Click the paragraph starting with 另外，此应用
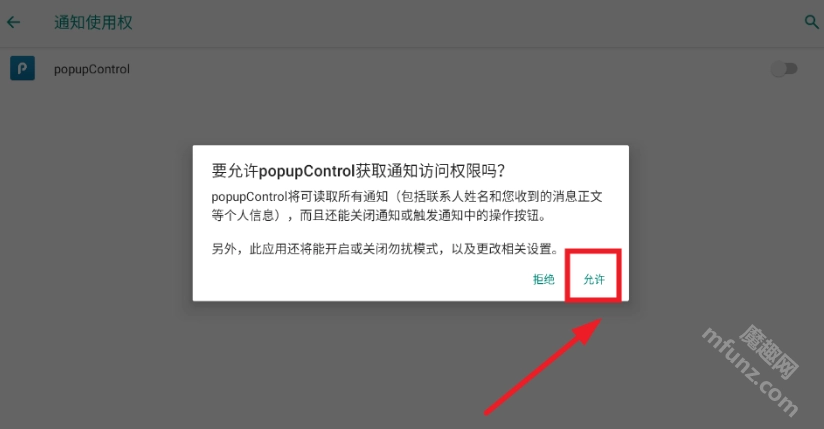The width and height of the screenshot is (824, 429). click(x=385, y=249)
